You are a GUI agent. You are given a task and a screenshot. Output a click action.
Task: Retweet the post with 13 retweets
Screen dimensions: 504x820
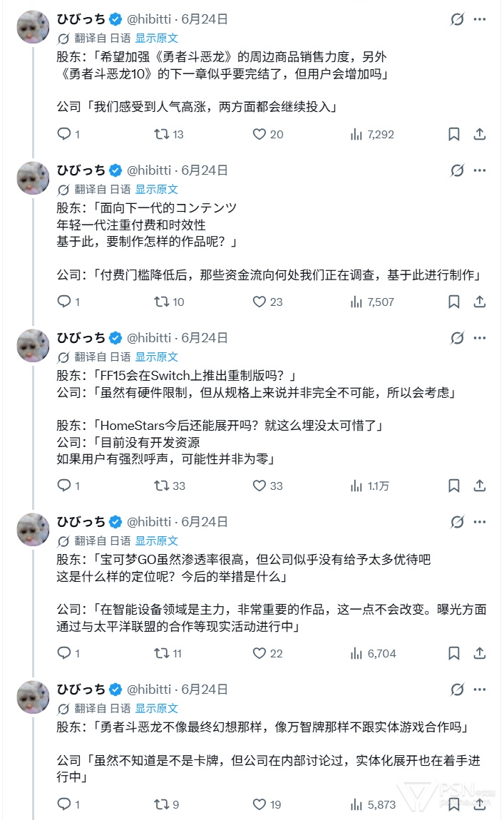coord(168,134)
